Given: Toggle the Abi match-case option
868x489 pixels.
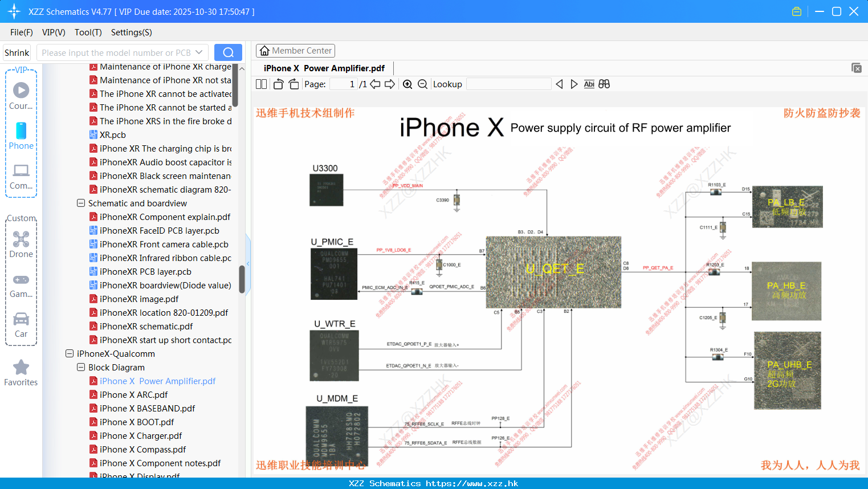Looking at the screenshot, I should pos(589,84).
